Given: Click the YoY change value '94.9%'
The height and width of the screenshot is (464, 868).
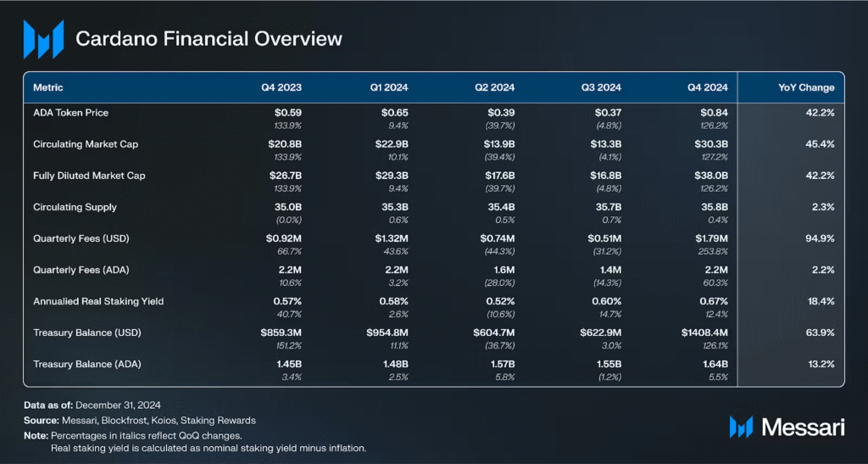Looking at the screenshot, I should coord(821,238).
